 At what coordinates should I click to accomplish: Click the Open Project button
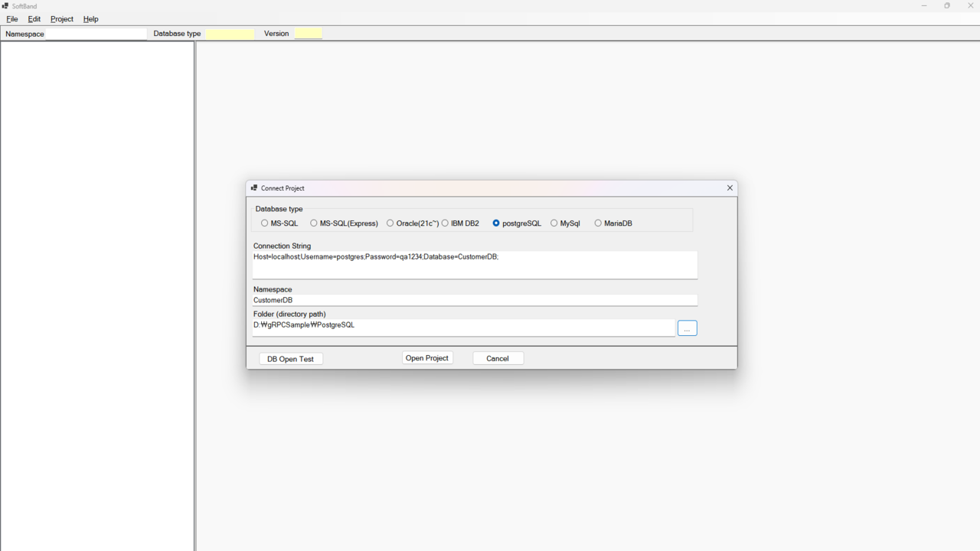pyautogui.click(x=427, y=358)
